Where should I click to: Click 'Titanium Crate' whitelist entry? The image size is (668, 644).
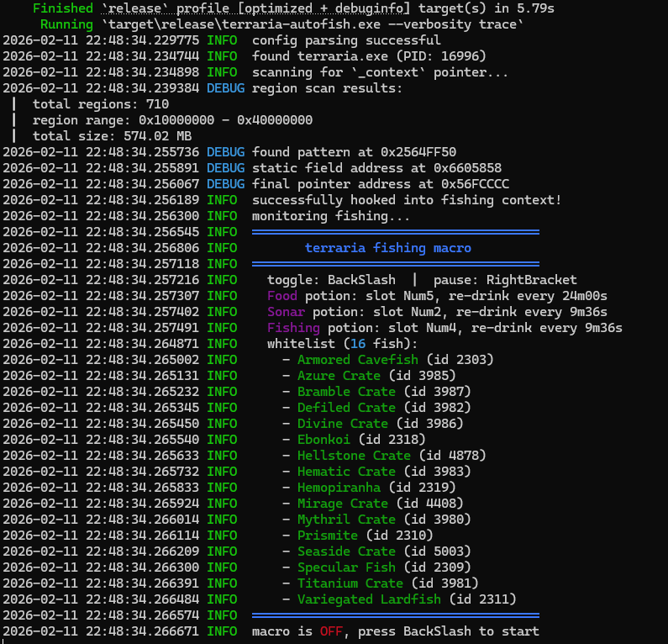pyautogui.click(x=350, y=583)
